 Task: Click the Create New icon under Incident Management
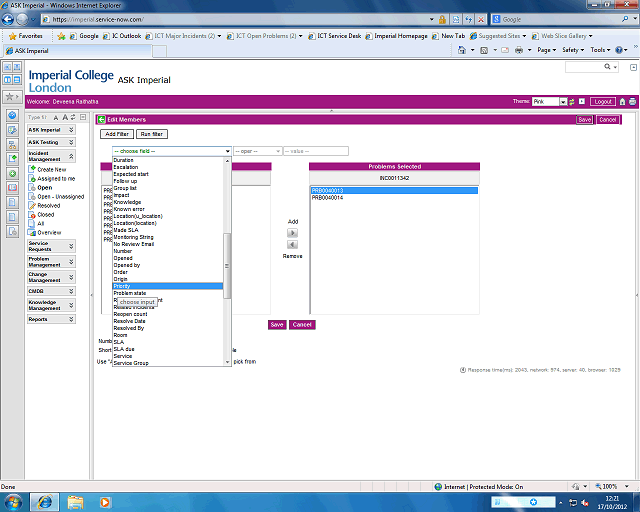(31, 169)
